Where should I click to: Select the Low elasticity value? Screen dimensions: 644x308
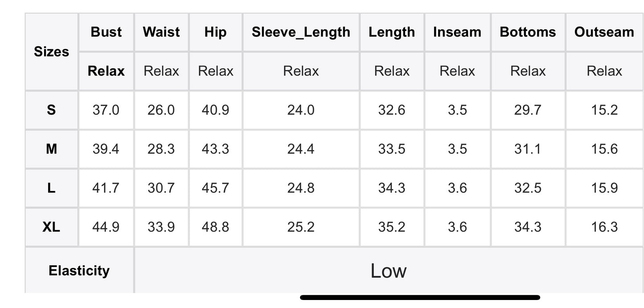point(388,271)
